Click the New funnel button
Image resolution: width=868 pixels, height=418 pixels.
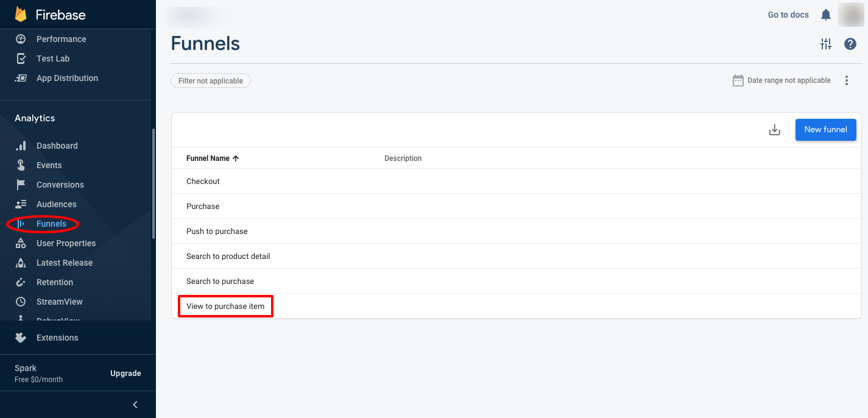pos(825,130)
